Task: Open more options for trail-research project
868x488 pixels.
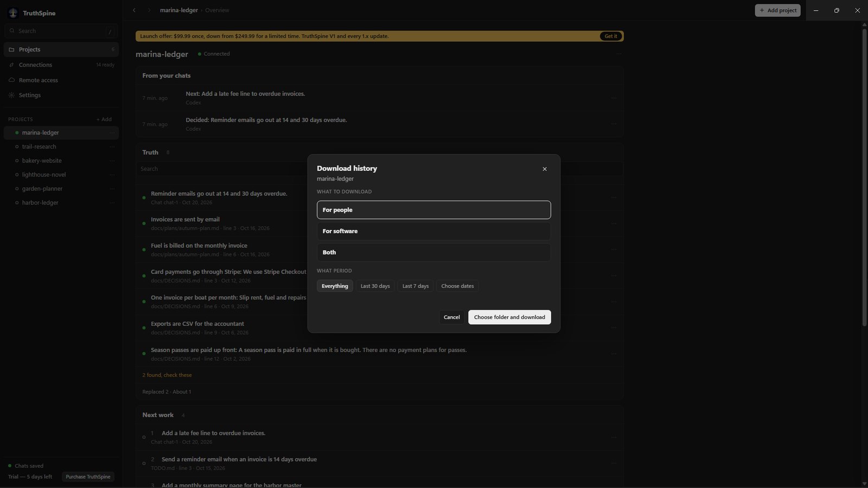Action: click(x=112, y=146)
